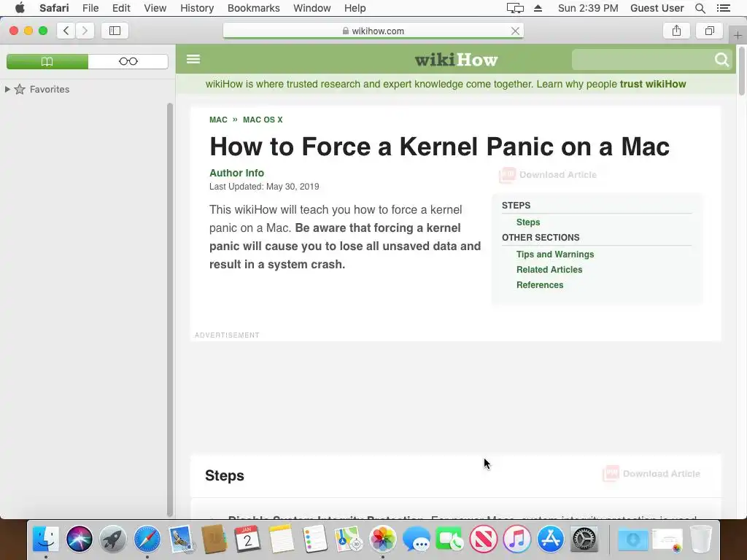
Task: Click the screen mirroring display icon in the menu bar
Action: (x=515, y=8)
